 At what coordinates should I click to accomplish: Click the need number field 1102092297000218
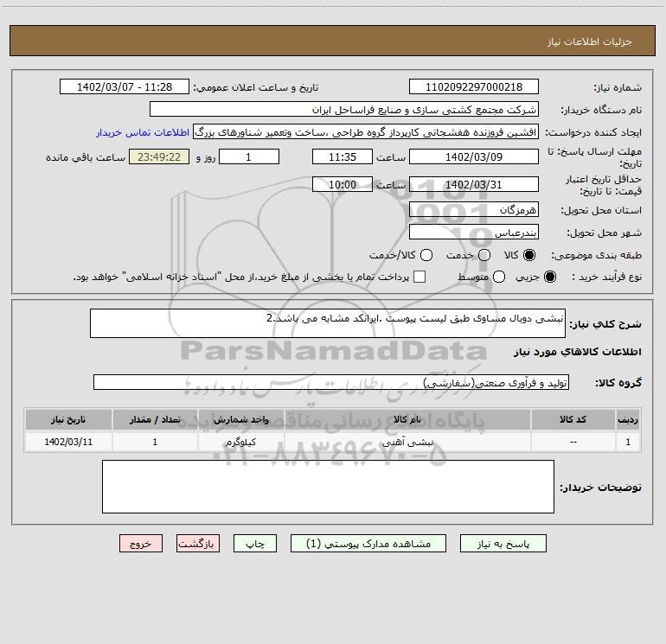tap(474, 87)
